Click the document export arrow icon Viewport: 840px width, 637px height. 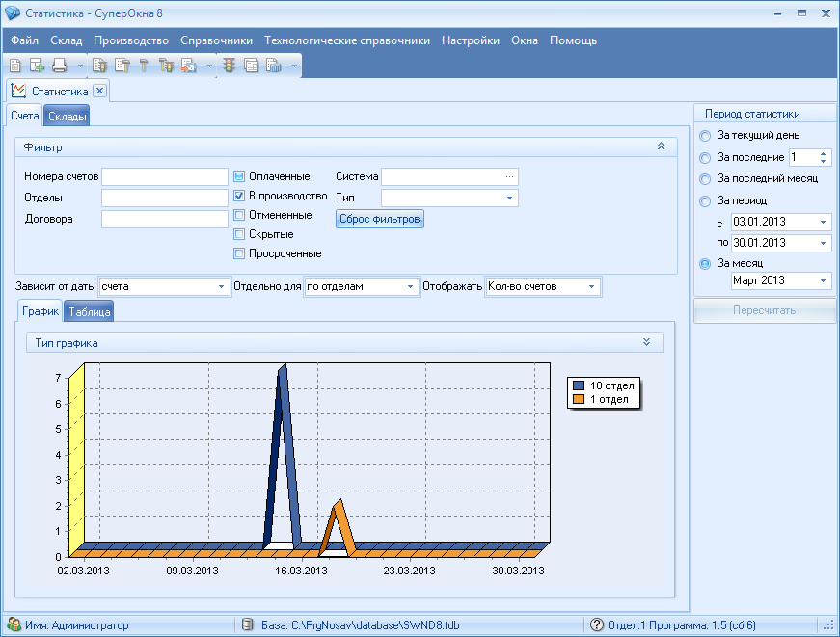pos(189,66)
